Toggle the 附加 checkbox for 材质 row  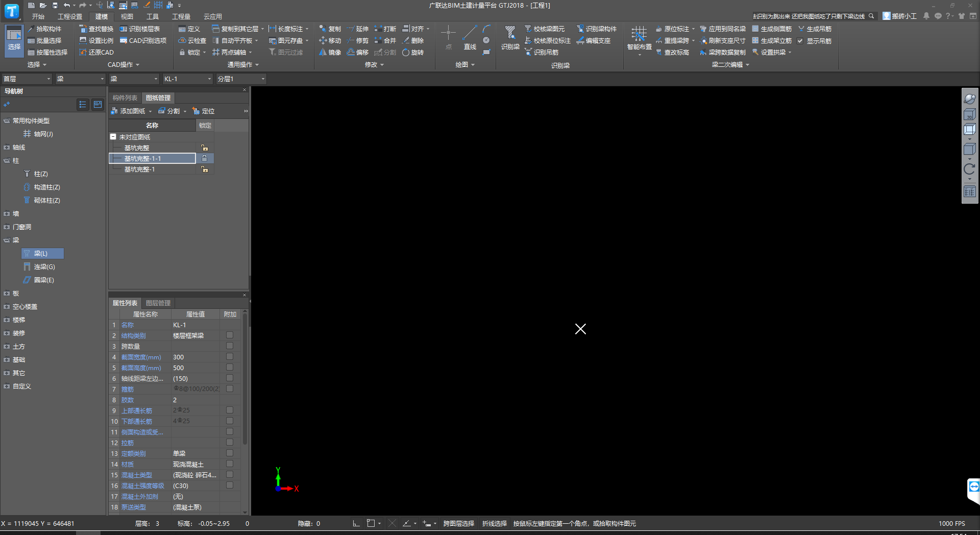click(x=230, y=464)
